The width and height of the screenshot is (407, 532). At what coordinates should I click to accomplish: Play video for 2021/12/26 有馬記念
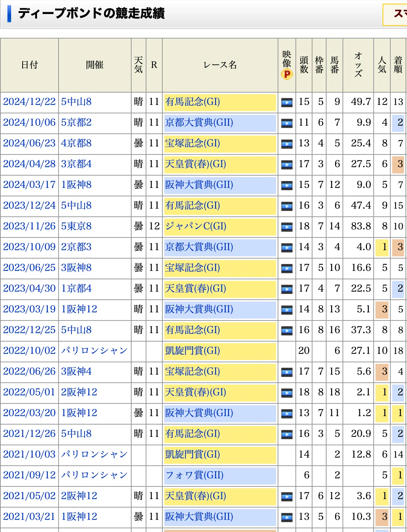pos(287,434)
